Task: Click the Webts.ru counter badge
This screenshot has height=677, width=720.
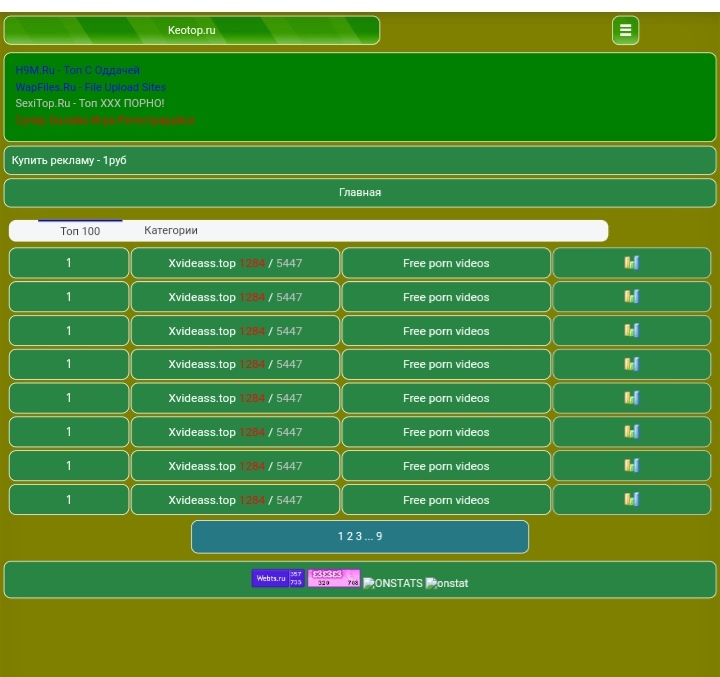Action: 277,578
